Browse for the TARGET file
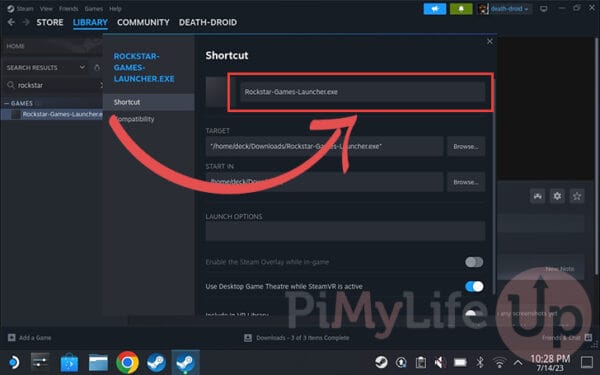This screenshot has width=600, height=375. pos(466,146)
